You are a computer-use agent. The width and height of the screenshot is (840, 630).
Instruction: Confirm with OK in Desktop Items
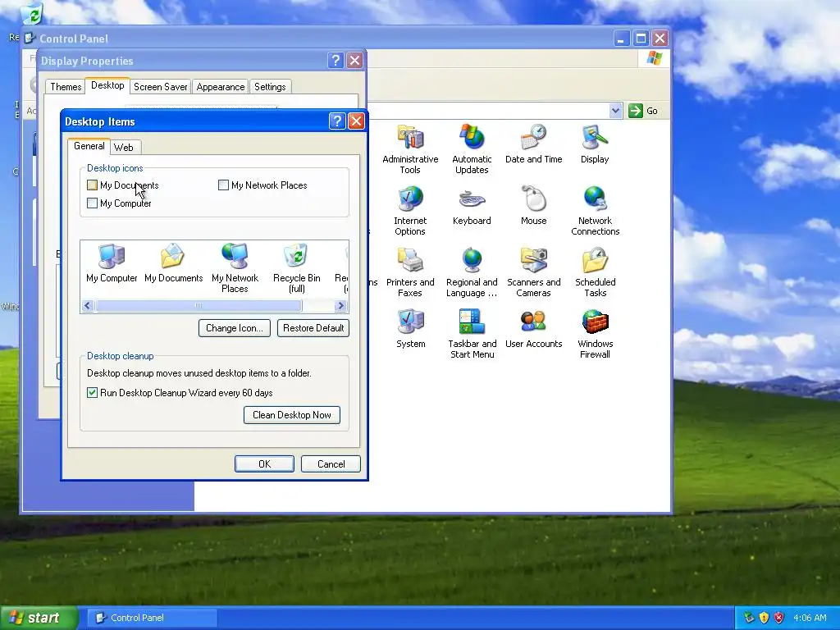pos(264,464)
